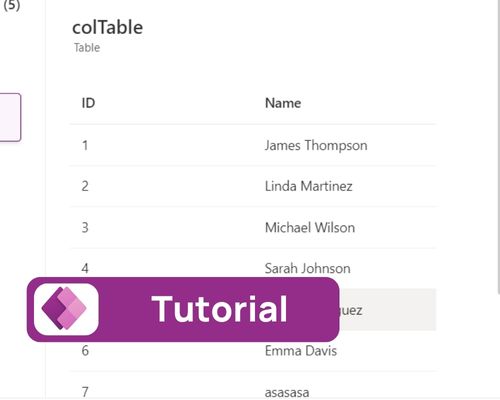Image resolution: width=500 pixels, height=400 pixels.
Task: Click the Power Apps logo icon
Action: (66, 309)
